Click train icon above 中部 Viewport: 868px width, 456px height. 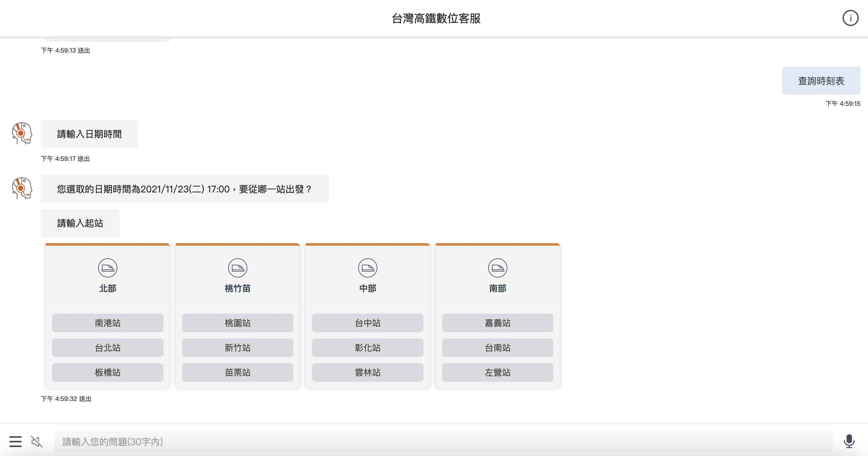coord(368,268)
